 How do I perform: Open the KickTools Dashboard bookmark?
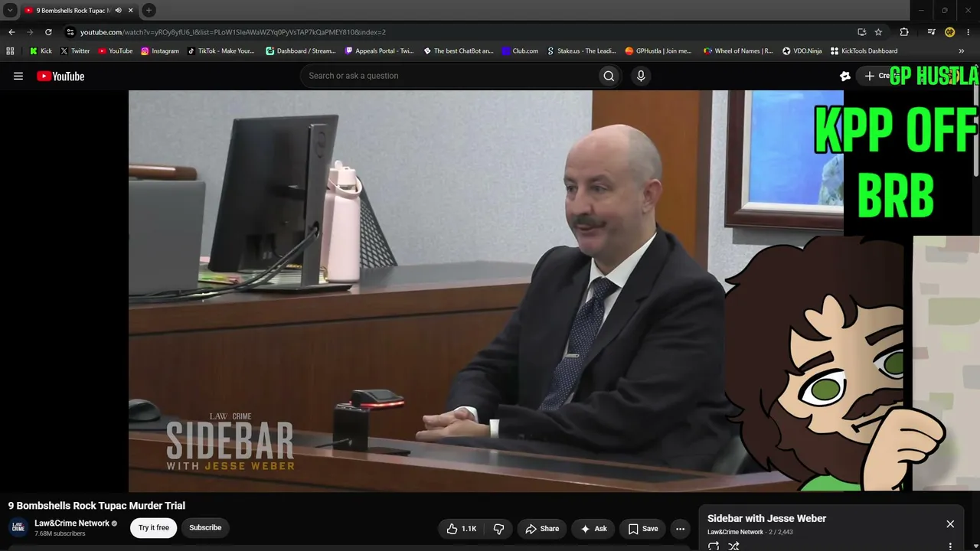click(x=864, y=51)
